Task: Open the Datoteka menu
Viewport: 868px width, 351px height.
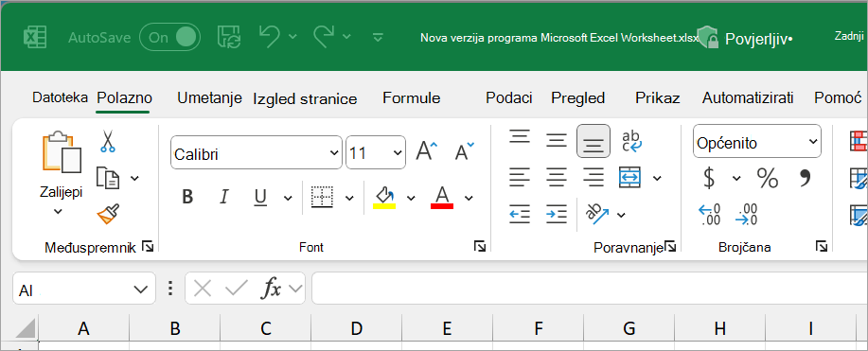Action: [60, 98]
